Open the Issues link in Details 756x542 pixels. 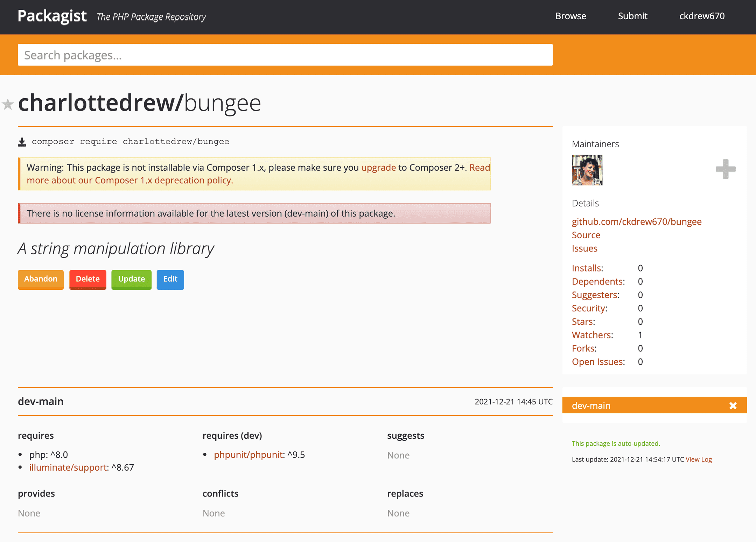tap(584, 248)
